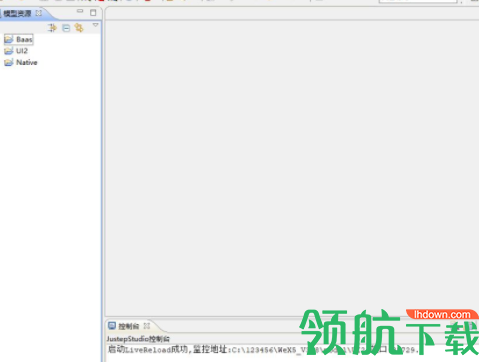Close the 控制台 console tab
479x362 pixels.
147,326
